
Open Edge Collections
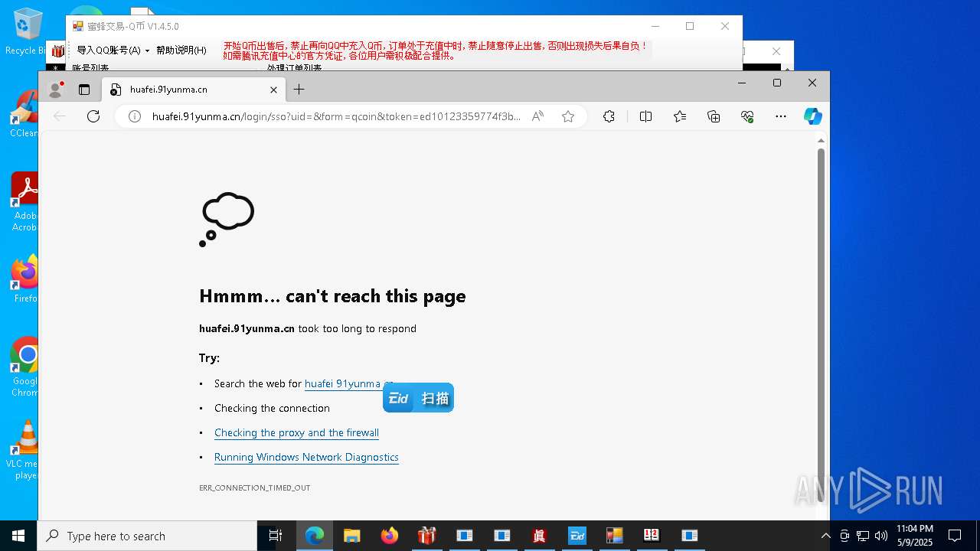pos(714,116)
